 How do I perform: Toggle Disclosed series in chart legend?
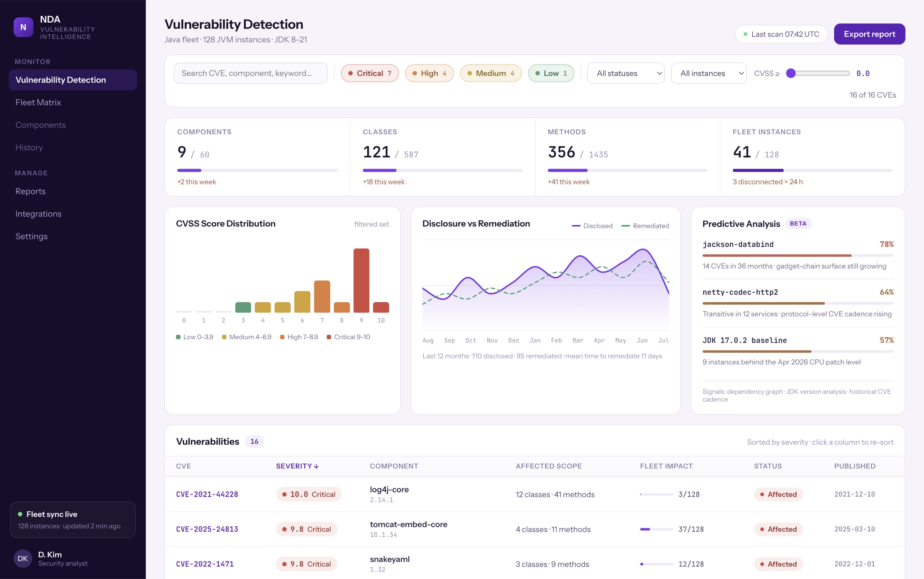pos(592,226)
